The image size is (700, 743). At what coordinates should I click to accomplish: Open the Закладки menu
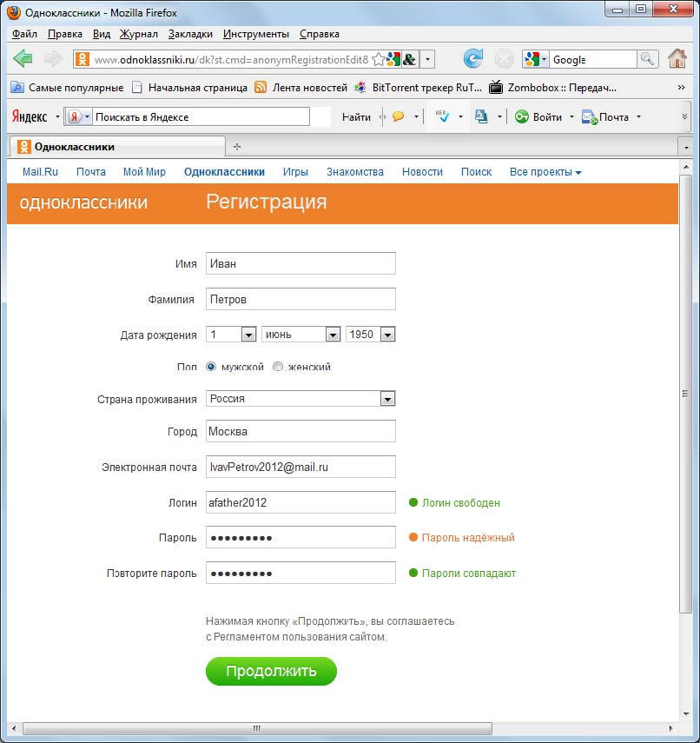[x=191, y=34]
